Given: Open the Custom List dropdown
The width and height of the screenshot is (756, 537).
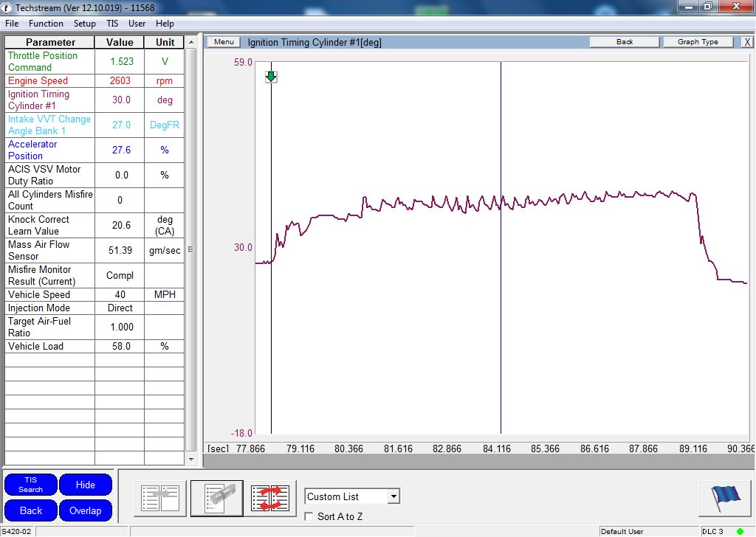Looking at the screenshot, I should click(x=394, y=496).
